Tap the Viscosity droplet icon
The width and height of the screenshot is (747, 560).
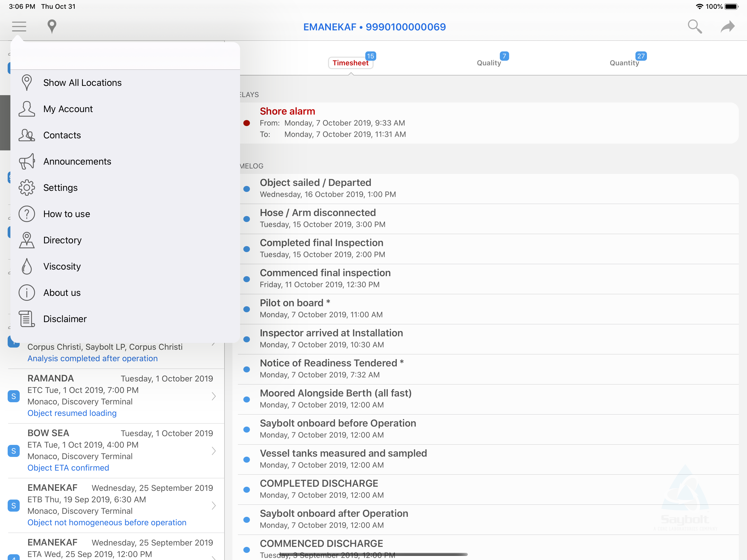[x=27, y=267]
